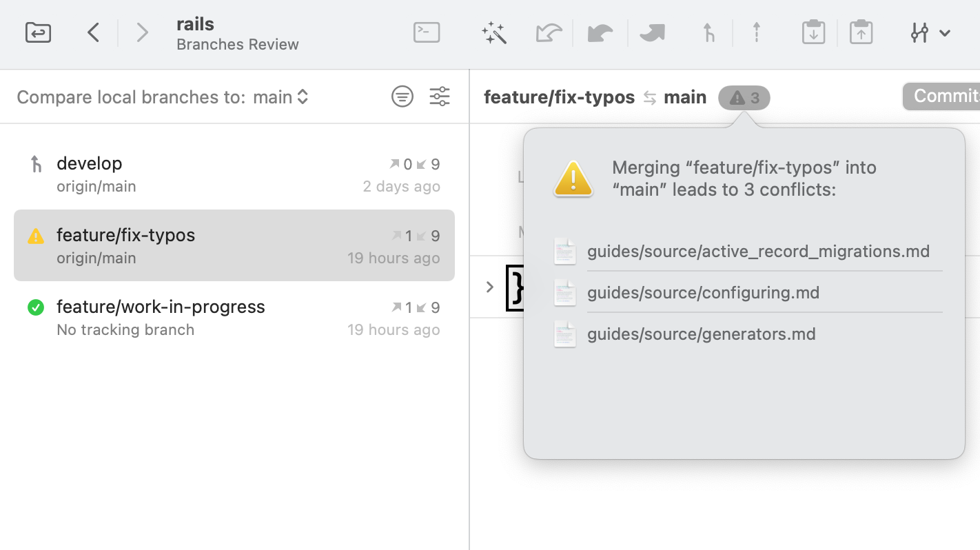980x550 pixels.
Task: Click the apply stash icon
Action: click(x=861, y=32)
